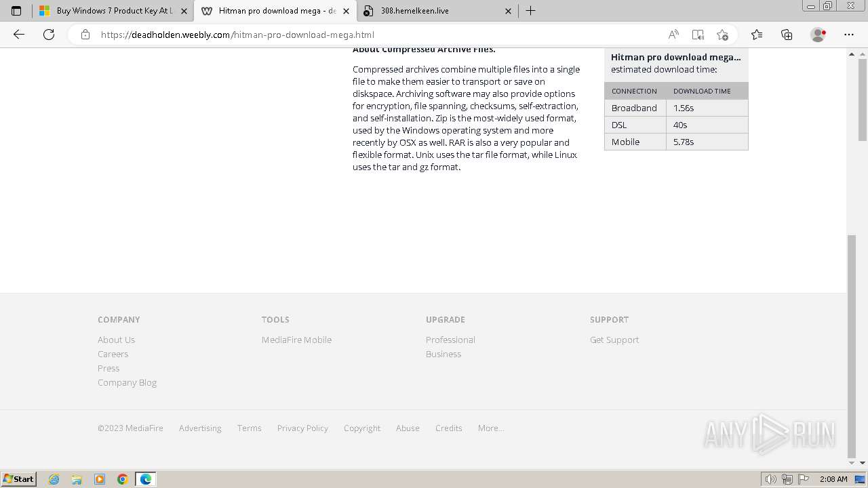Screen dimensions: 868x488
Task: Open a new tab with plus icon
Action: (531, 11)
